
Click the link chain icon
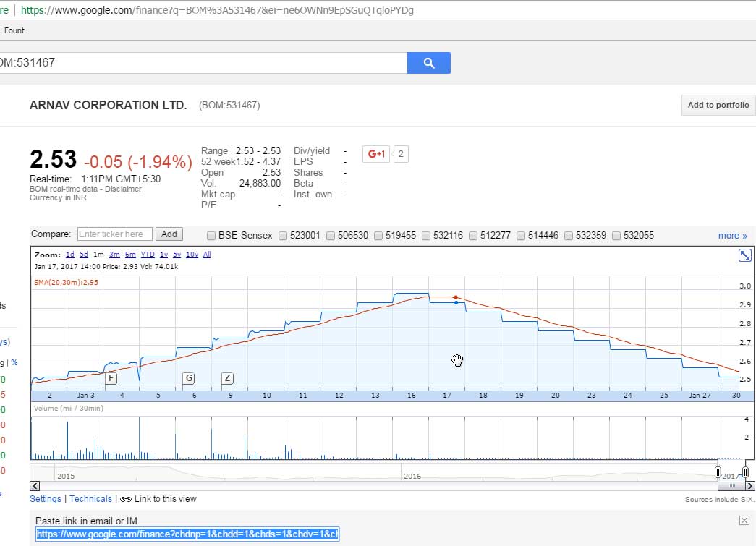[125, 499]
